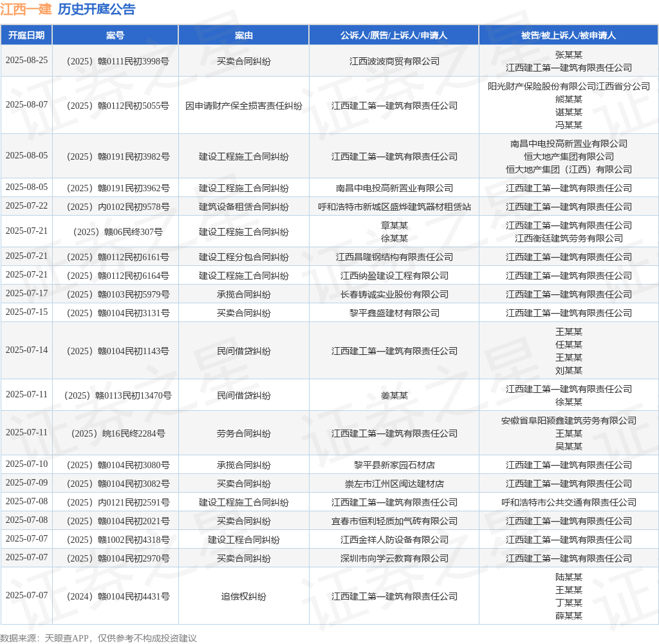Click plaintiff 深圳市向学云教育有限公司
This screenshot has width=659, height=644.
[394, 558]
